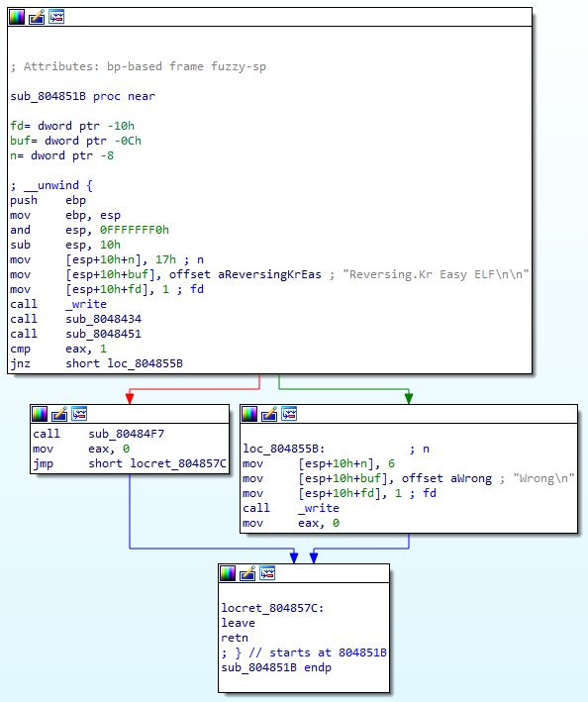Image resolution: width=588 pixels, height=702 pixels.
Task: Click the color icon of the locret_804857C node
Action: [228, 573]
